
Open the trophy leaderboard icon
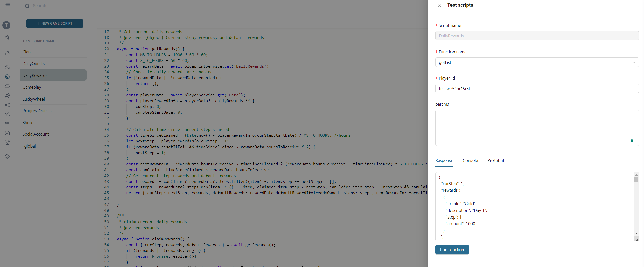[x=7, y=142]
